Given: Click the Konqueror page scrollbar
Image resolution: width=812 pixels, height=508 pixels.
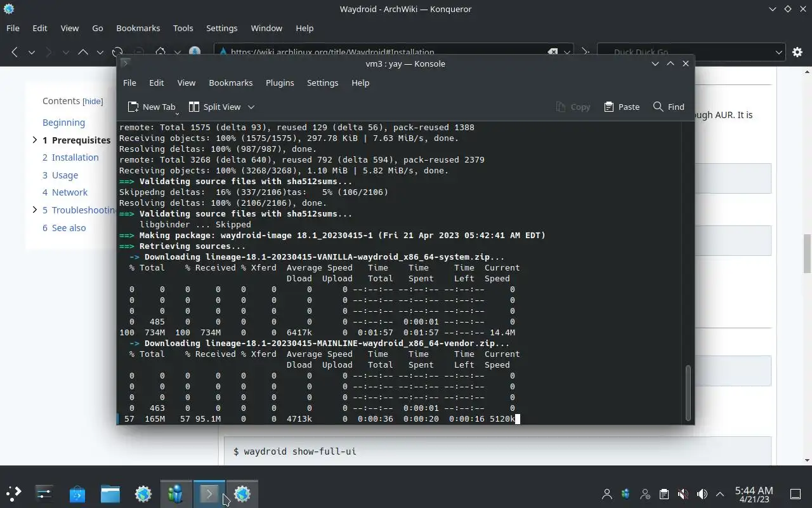Looking at the screenshot, I should (807, 254).
